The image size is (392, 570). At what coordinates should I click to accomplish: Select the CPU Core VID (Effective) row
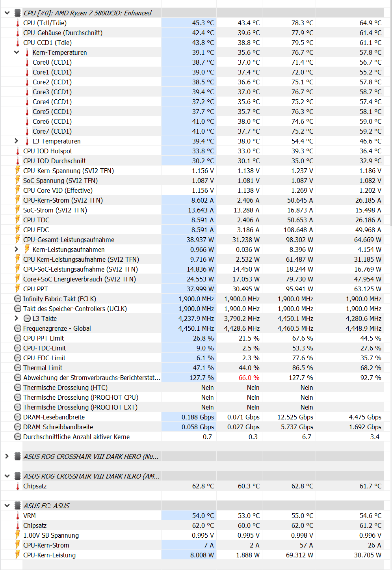click(x=192, y=190)
